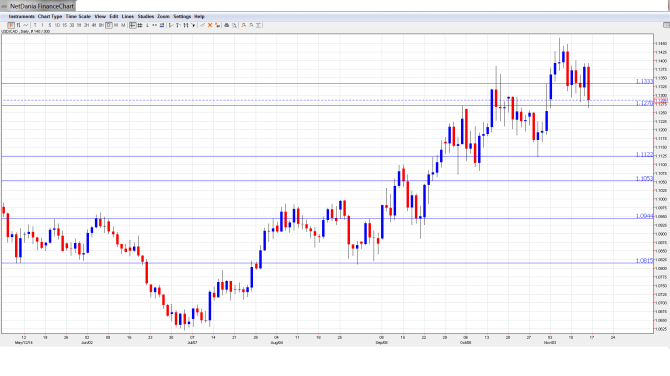Click the icon at far right of toolbar
Image resolution: width=670 pixels, height=376 pixels.
coord(666,25)
